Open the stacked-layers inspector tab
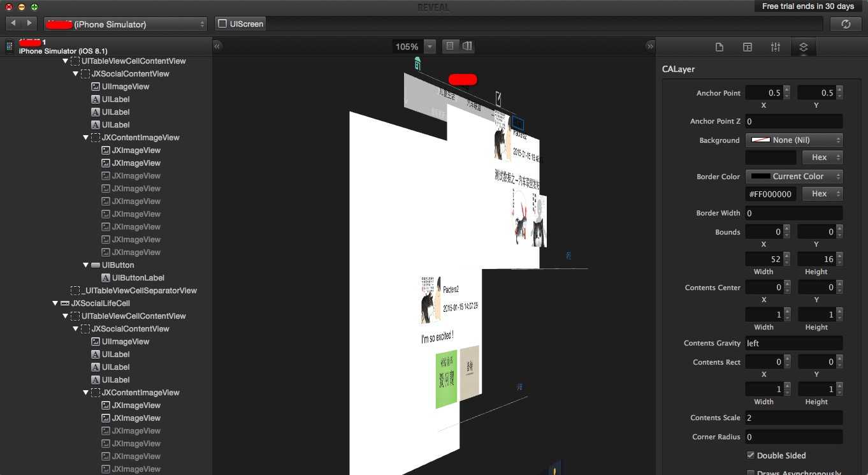 click(x=803, y=47)
